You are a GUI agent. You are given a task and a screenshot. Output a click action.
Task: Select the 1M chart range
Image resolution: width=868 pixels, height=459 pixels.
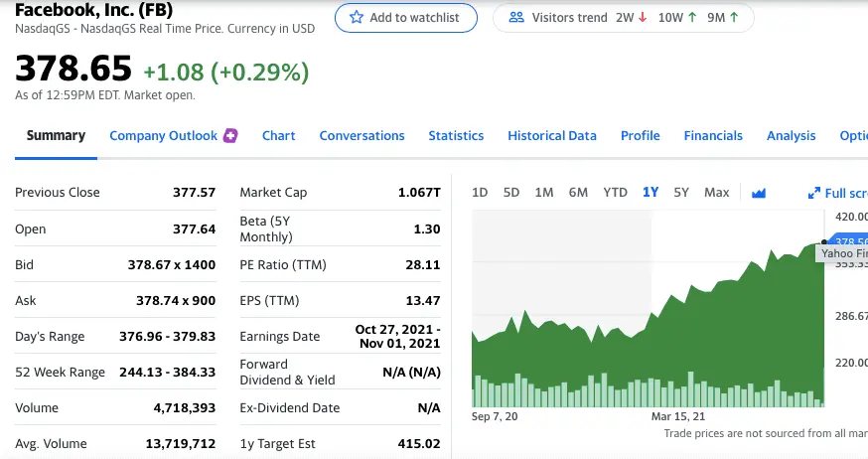[544, 192]
